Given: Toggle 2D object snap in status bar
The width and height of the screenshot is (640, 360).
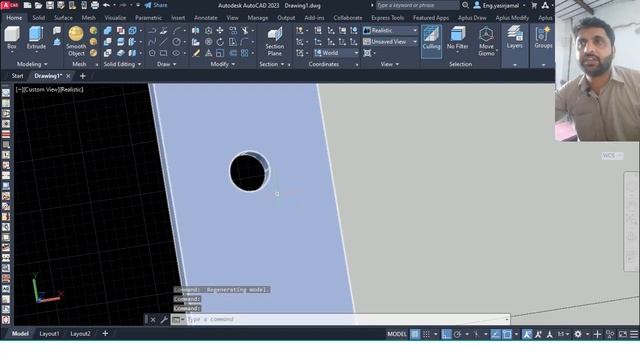Looking at the screenshot, I should pyautogui.click(x=507, y=334).
